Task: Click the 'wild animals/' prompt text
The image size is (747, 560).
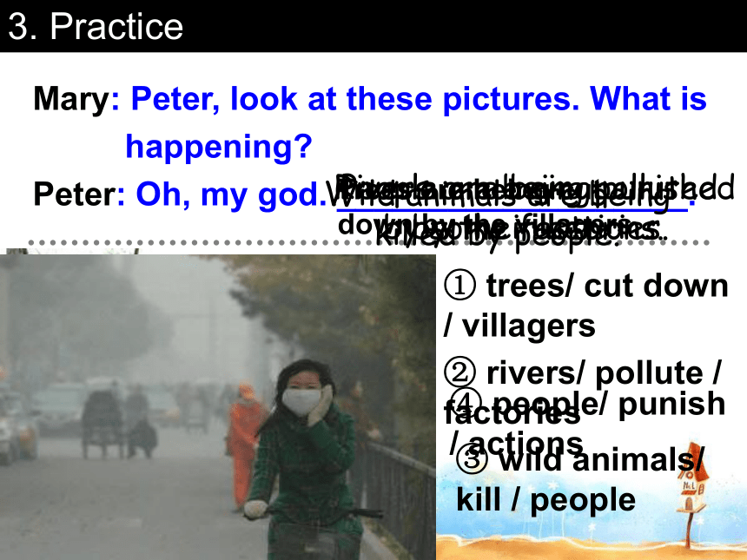Action: click(x=601, y=459)
